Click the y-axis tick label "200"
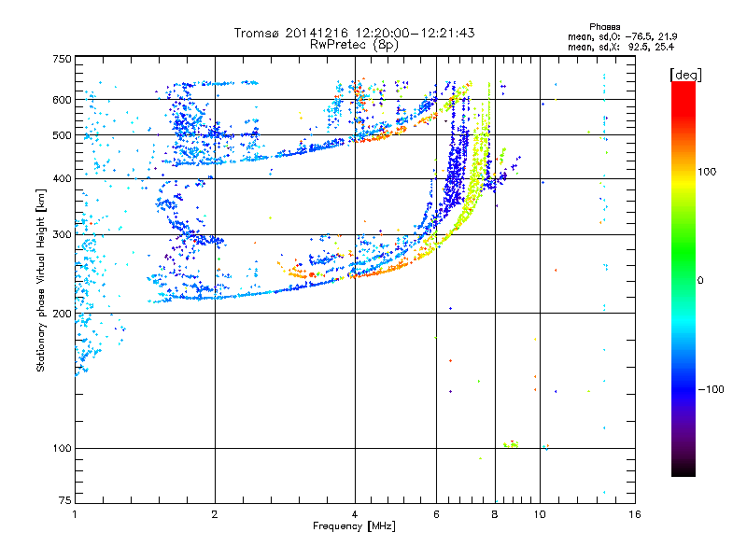This screenshot has height=560, width=747. [x=62, y=314]
